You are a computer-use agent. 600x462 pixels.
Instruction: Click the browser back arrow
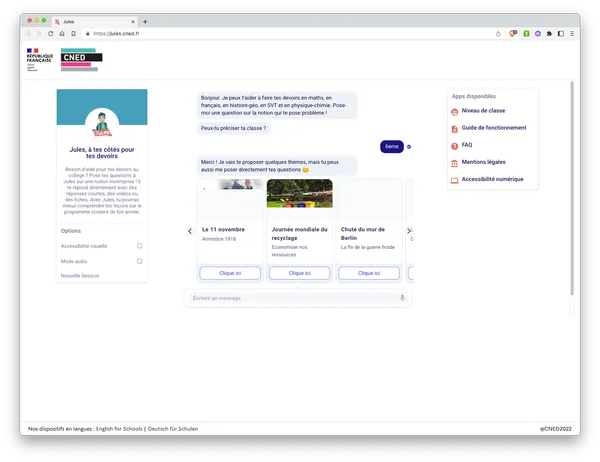28,34
